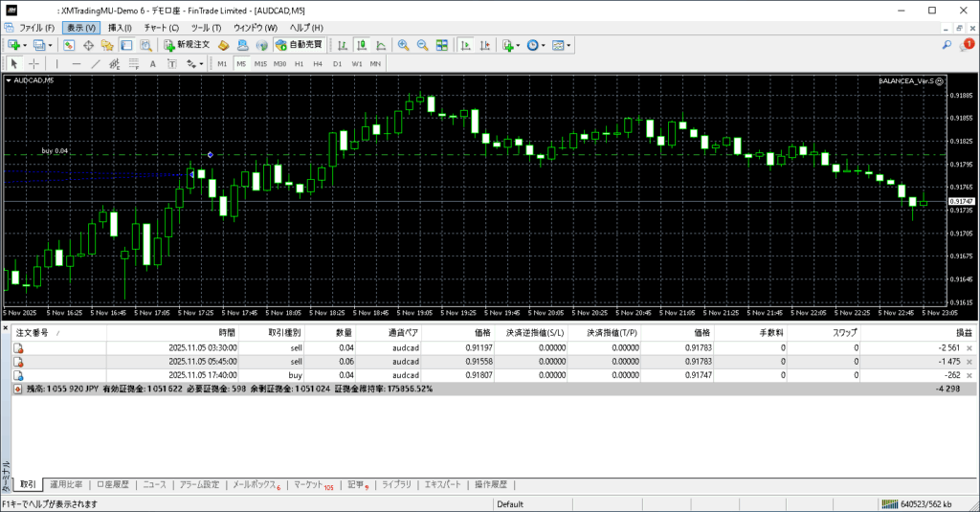The height and width of the screenshot is (512, 980).
Task: Expand the new chart dropdown arrow
Action: click(x=26, y=45)
